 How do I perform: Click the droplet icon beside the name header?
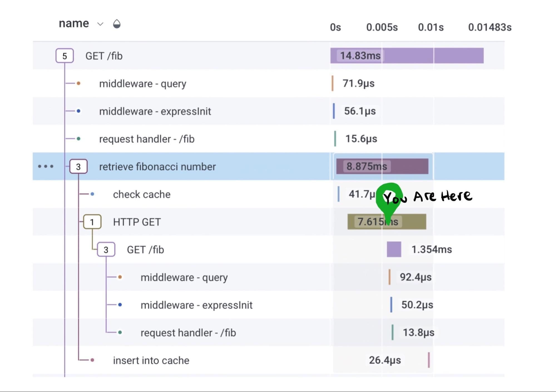(117, 24)
